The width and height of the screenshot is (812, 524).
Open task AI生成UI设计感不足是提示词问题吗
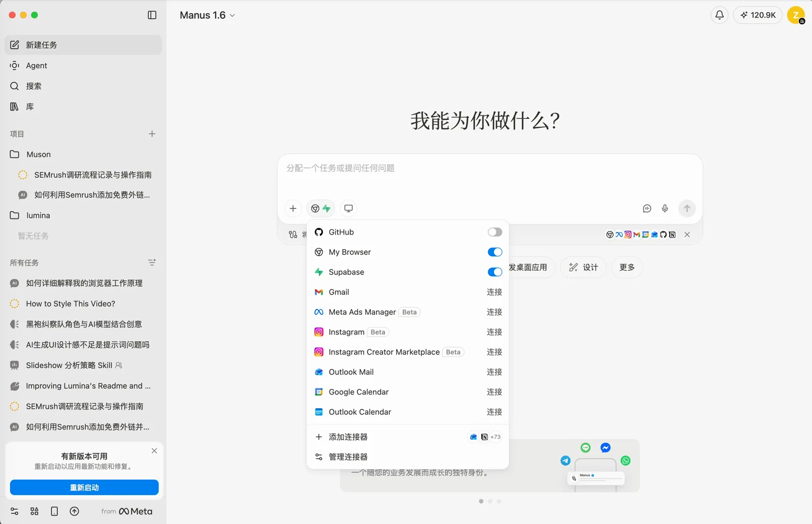[83, 345]
